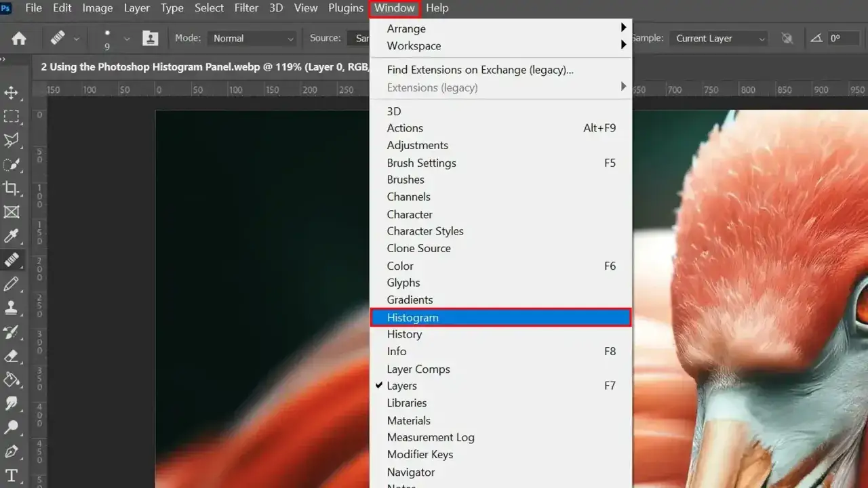Expand the toolbox with double-arrow icon
The width and height of the screenshot is (868, 488).
[x=3, y=60]
